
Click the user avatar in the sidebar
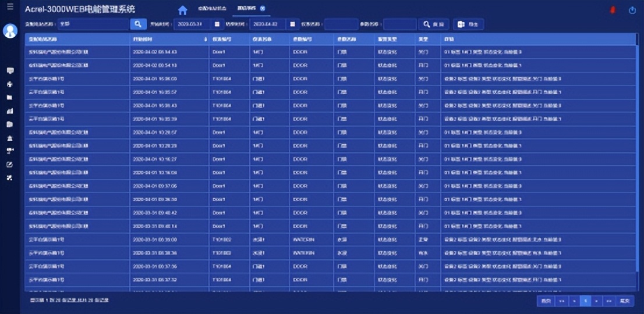pos(10,31)
